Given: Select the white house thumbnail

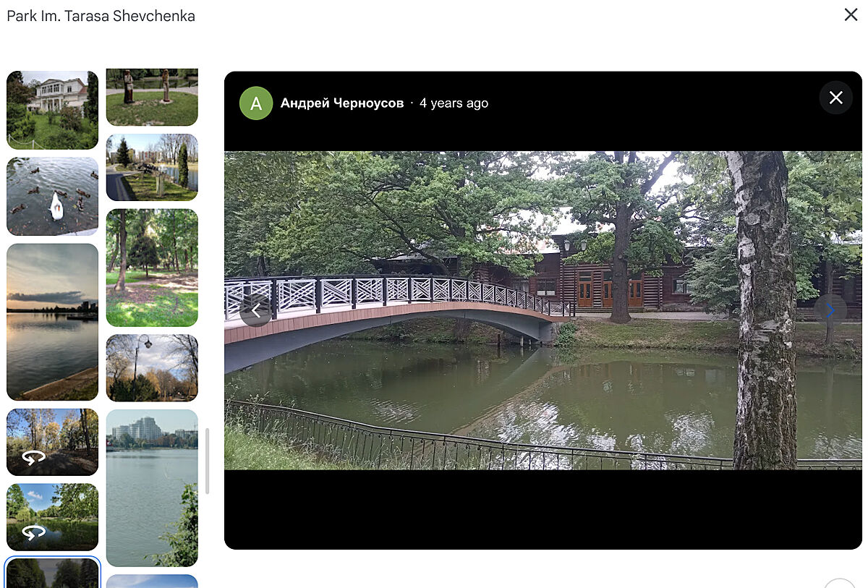Looking at the screenshot, I should pyautogui.click(x=52, y=110).
